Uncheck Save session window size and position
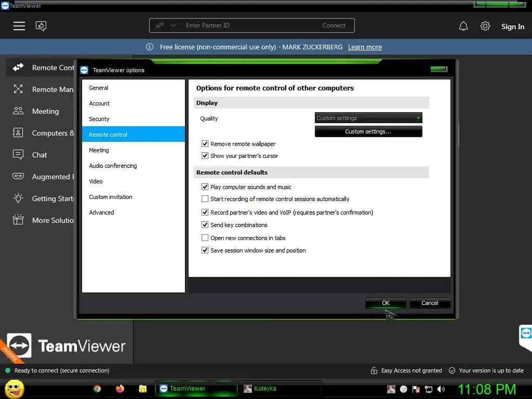This screenshot has width=532, height=399. click(x=205, y=250)
